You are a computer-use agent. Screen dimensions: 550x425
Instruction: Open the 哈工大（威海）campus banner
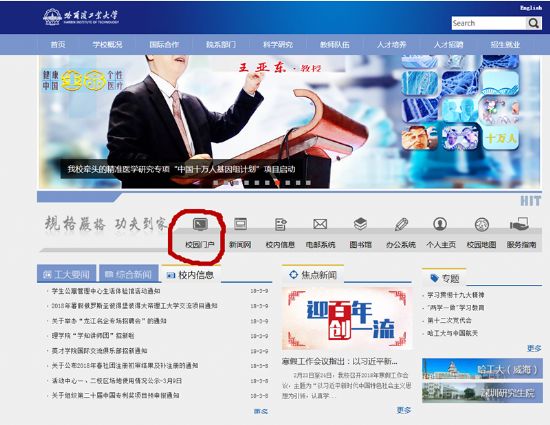coord(482,369)
